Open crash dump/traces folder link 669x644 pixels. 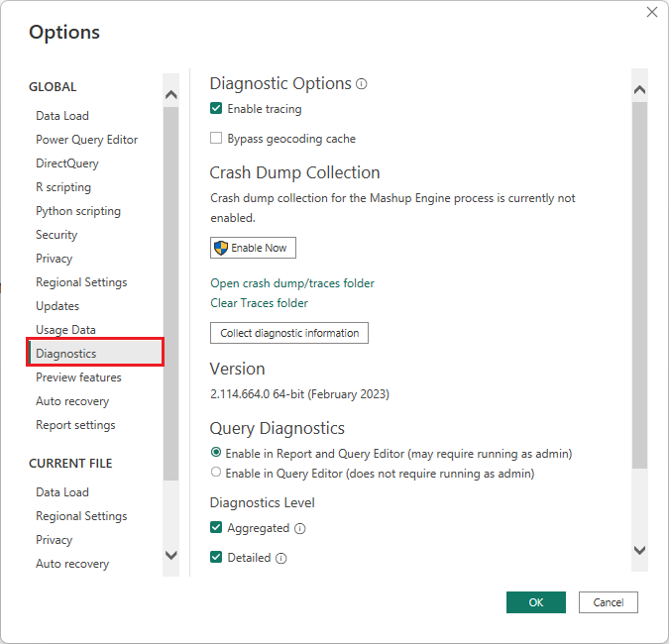(292, 283)
